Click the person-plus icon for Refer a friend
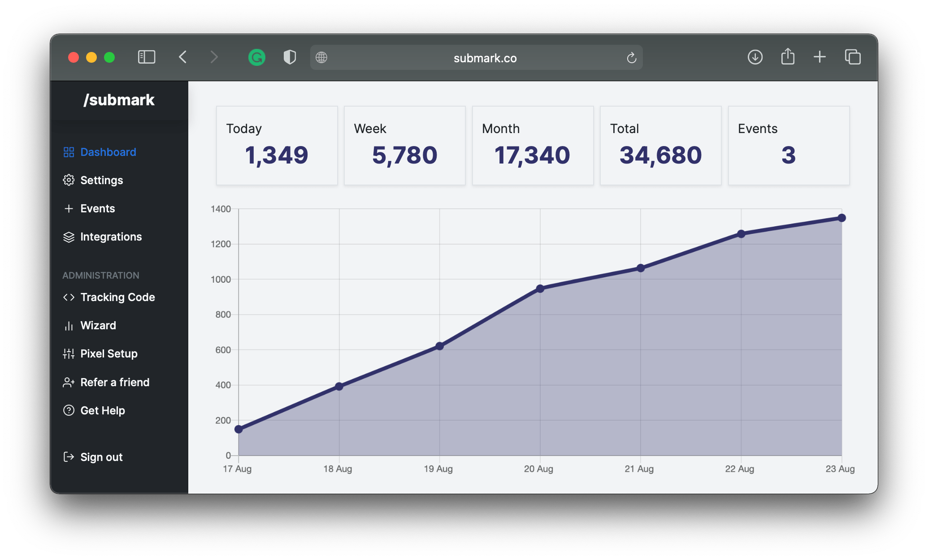 tap(69, 382)
